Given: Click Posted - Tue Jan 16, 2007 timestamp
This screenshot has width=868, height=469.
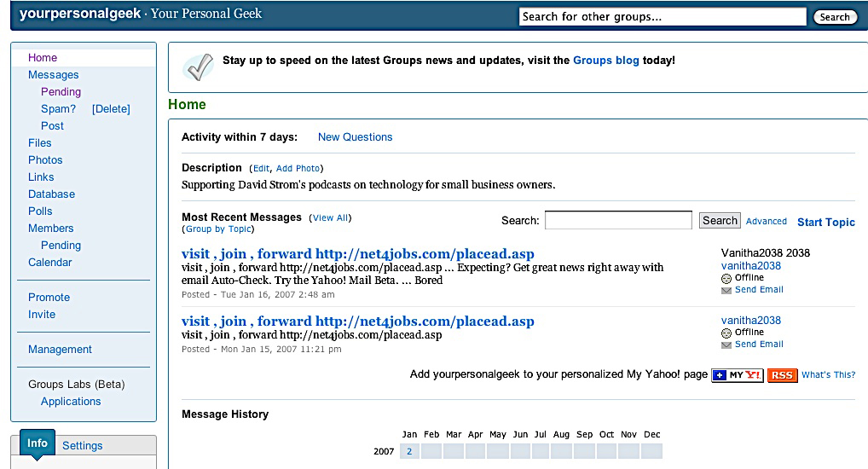Looking at the screenshot, I should point(258,295).
